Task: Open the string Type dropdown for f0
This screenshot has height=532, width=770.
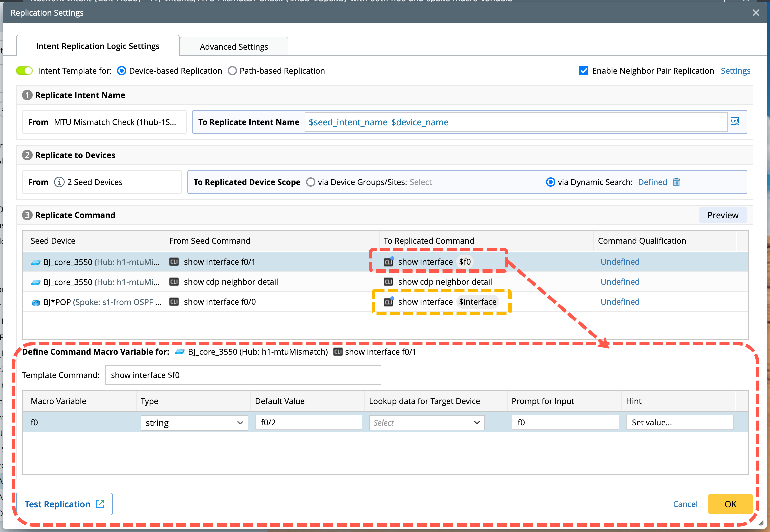Action: 194,423
